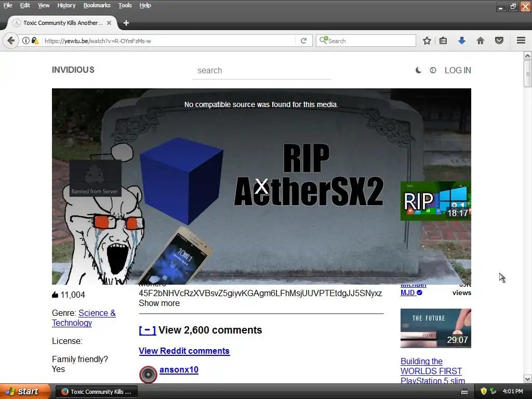
Task: Click the scrollbar up arrow
Action: click(x=528, y=56)
